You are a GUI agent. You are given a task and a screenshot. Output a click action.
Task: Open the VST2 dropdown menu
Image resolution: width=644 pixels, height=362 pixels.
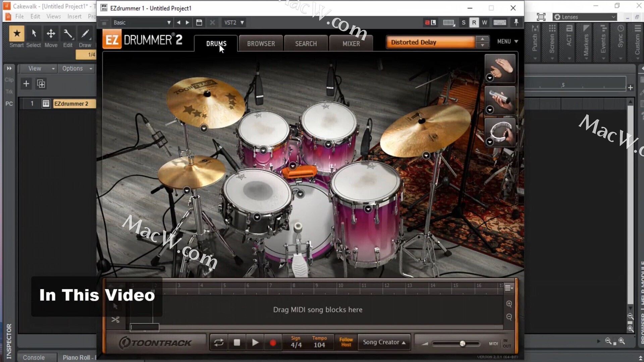point(234,22)
